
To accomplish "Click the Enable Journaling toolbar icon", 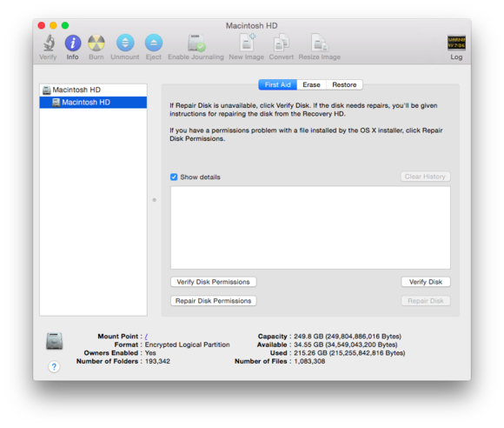I will (196, 43).
